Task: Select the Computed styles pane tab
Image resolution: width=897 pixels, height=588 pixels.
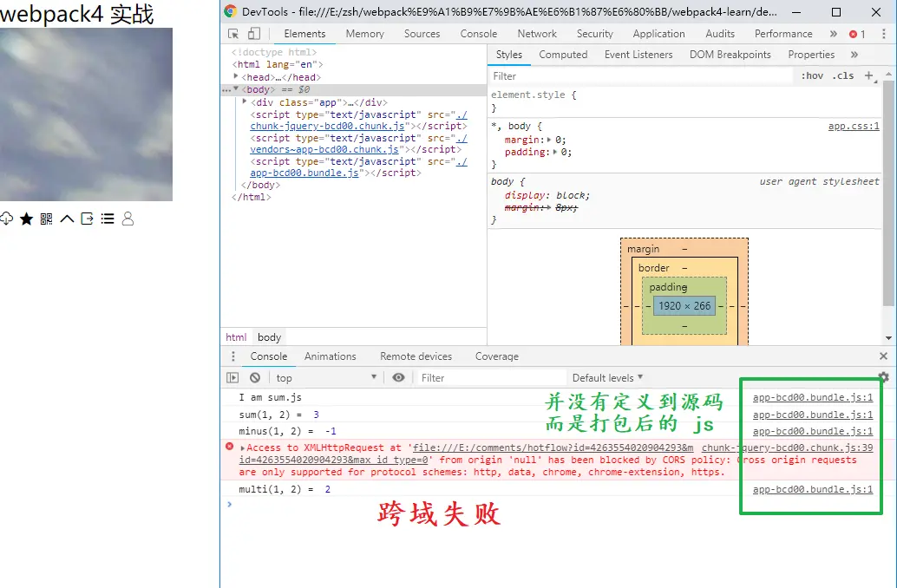Action: click(x=563, y=55)
